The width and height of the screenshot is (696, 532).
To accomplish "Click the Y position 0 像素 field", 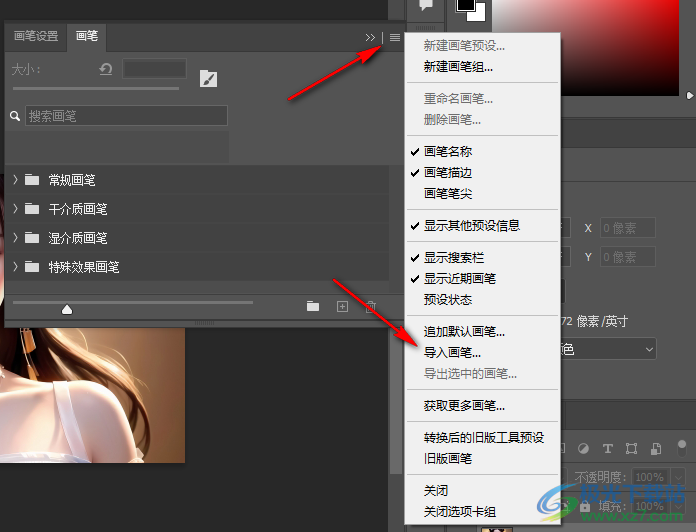I will (x=628, y=257).
